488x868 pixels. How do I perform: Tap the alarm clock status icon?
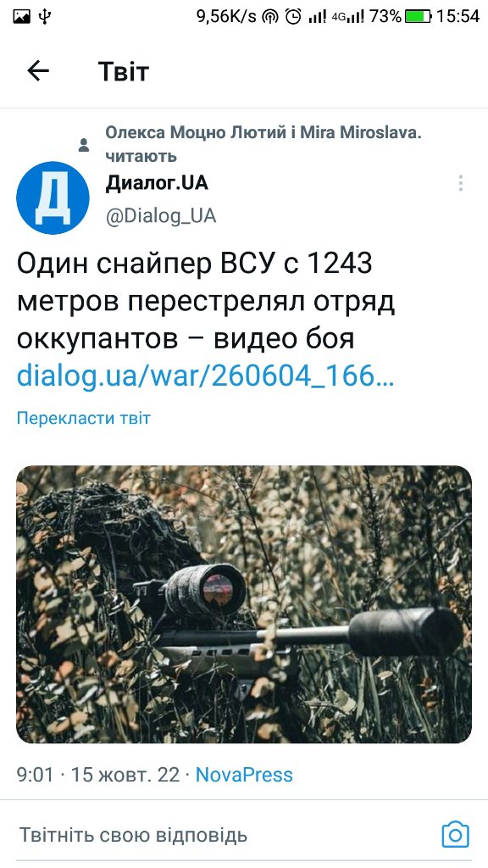tap(293, 17)
